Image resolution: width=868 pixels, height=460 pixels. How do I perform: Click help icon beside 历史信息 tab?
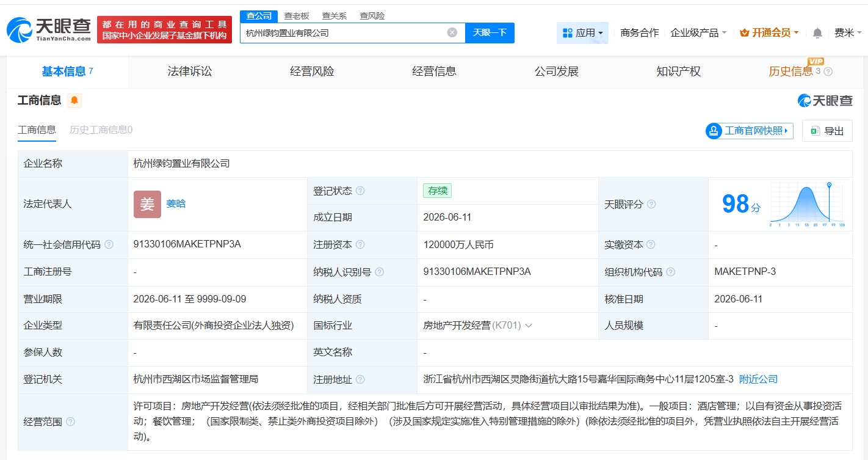pyautogui.click(x=828, y=71)
